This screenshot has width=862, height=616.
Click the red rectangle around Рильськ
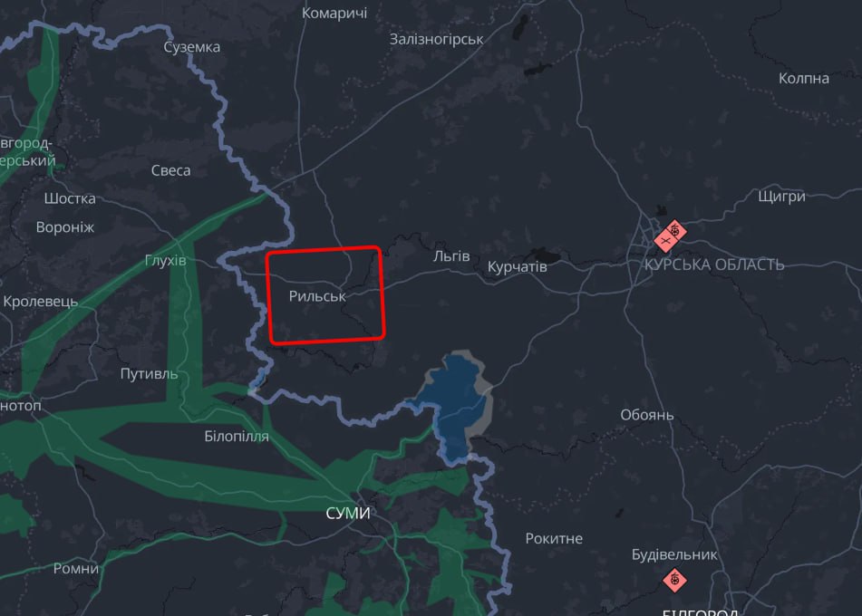[325, 295]
